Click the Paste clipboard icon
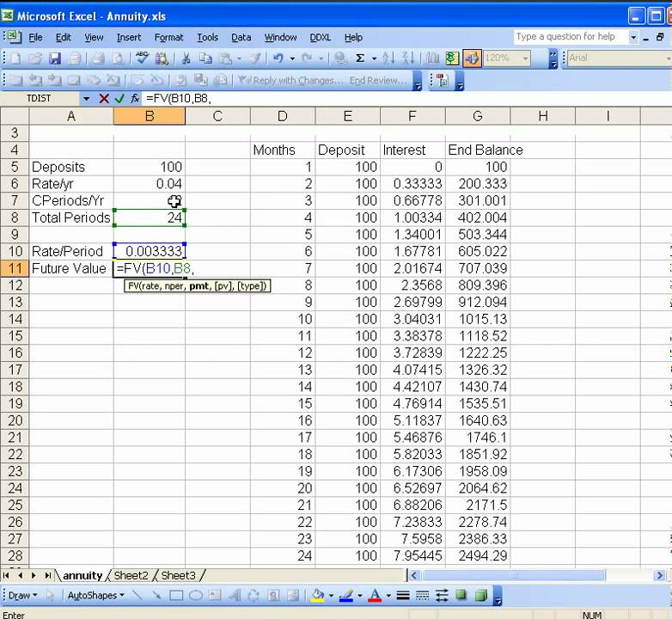The image size is (672, 619). click(x=225, y=58)
